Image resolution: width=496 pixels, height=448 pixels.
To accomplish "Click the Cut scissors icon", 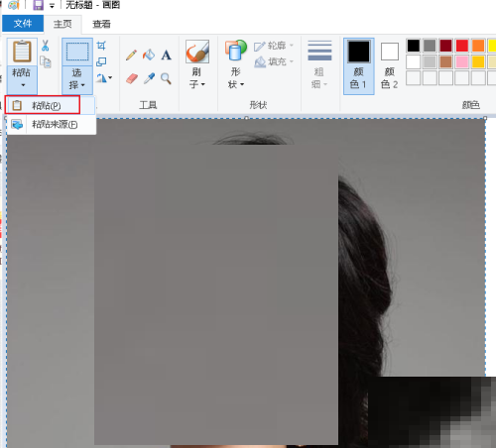I will 46,46.
